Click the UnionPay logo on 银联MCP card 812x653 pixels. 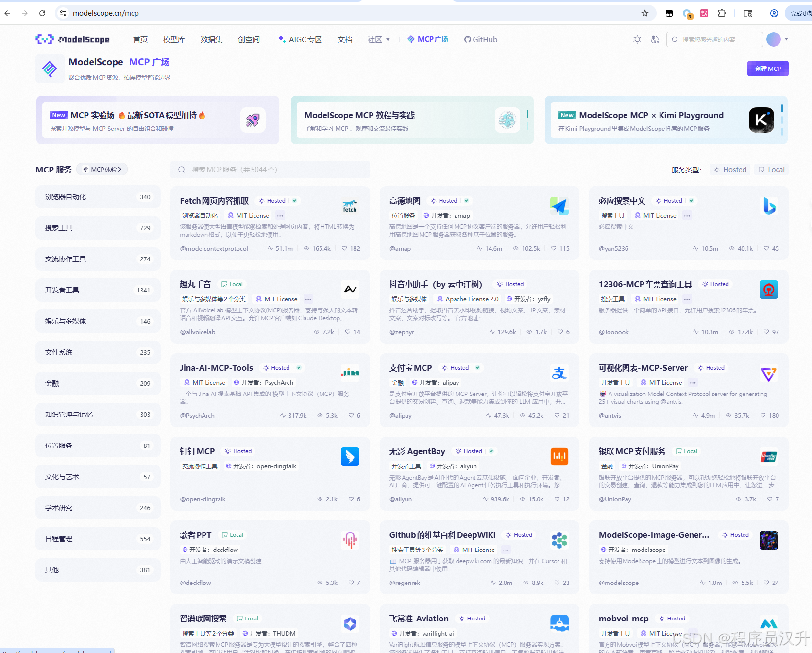[769, 457]
